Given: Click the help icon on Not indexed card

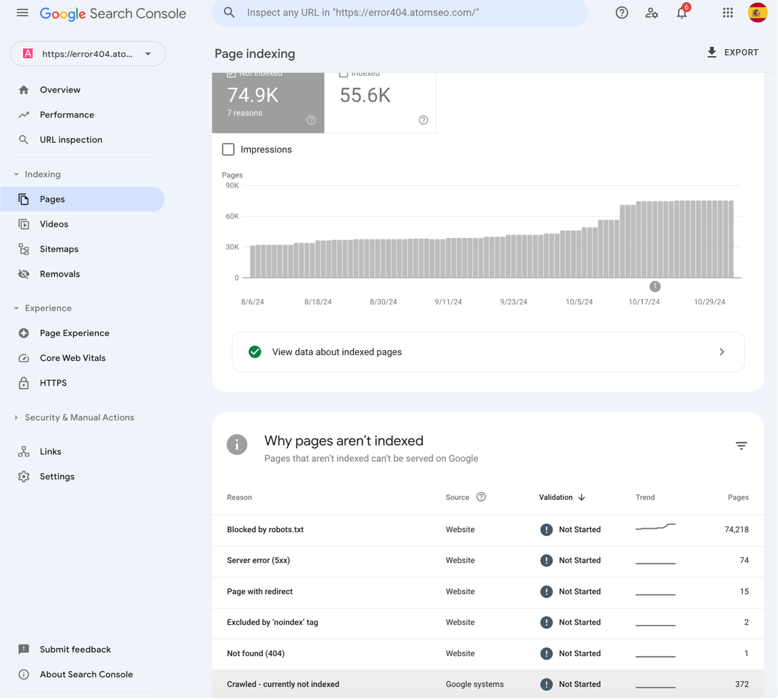Looking at the screenshot, I should click(x=311, y=120).
